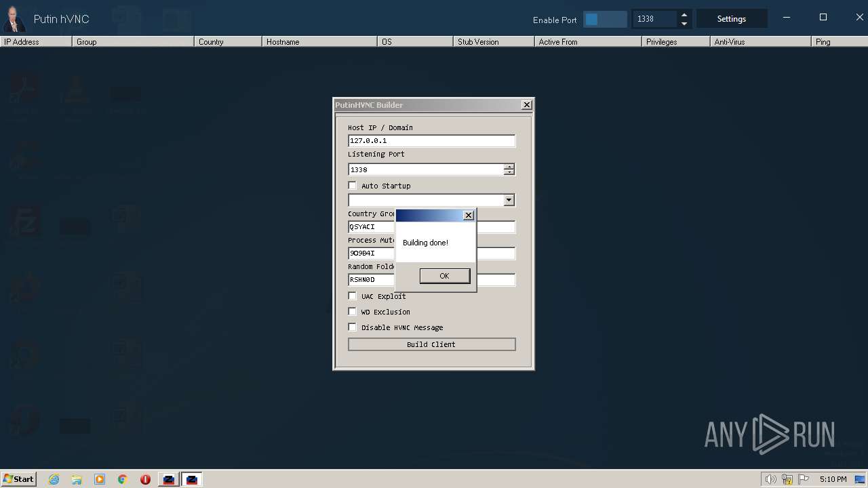Decrease the Builder listening port value
Image resolution: width=868 pixels, height=488 pixels.
(509, 172)
